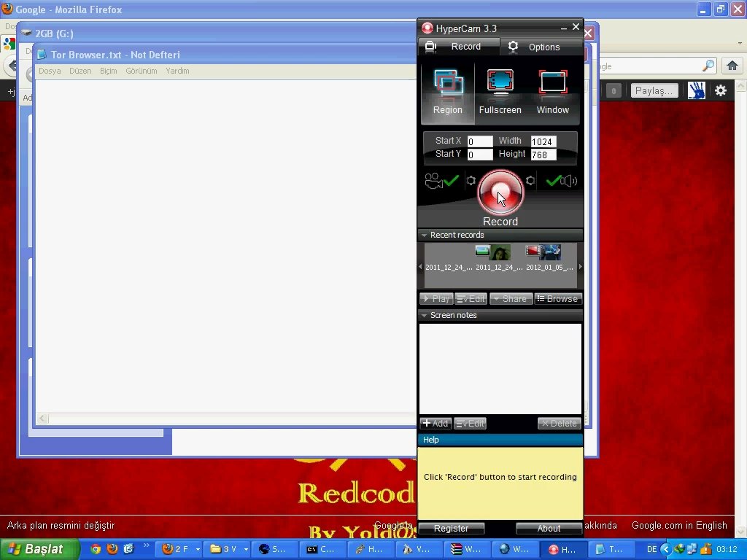
Task: Click the Height input field
Action: point(543,155)
